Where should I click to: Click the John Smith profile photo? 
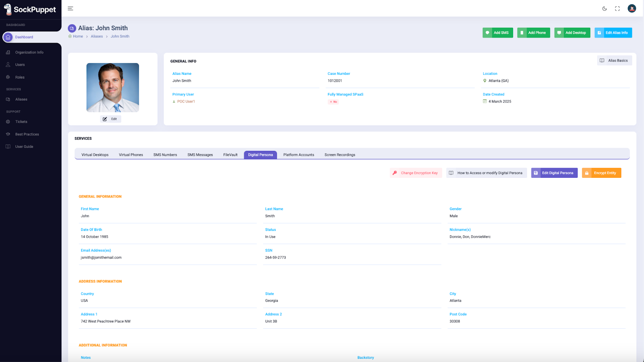coord(113,87)
